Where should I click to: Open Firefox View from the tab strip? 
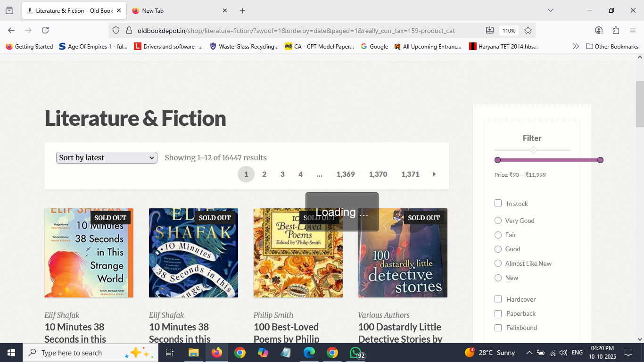(9, 10)
